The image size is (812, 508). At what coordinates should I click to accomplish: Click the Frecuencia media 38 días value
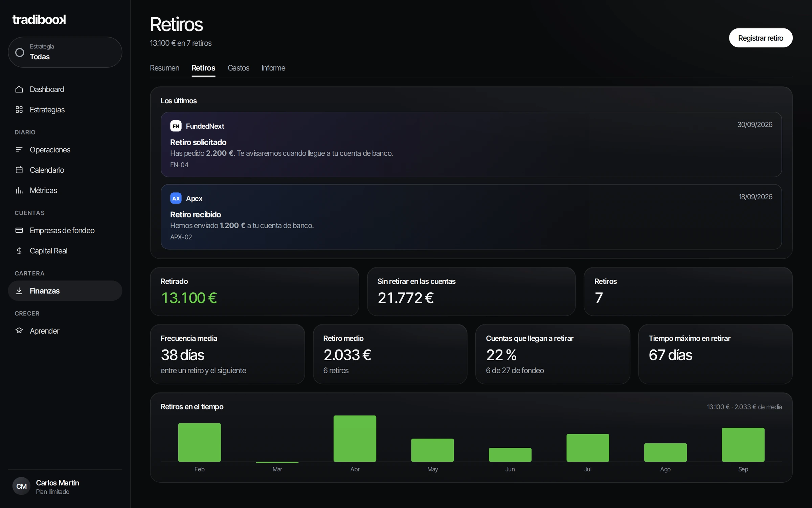click(182, 355)
